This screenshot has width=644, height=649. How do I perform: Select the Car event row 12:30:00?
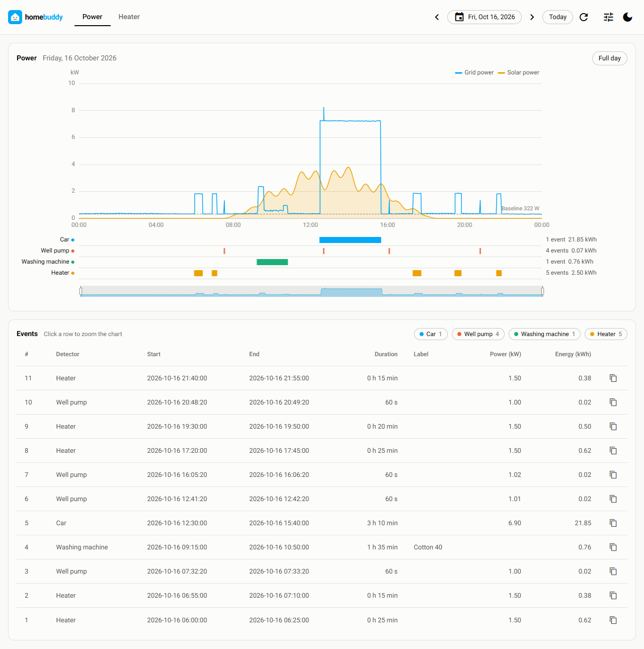click(322, 523)
